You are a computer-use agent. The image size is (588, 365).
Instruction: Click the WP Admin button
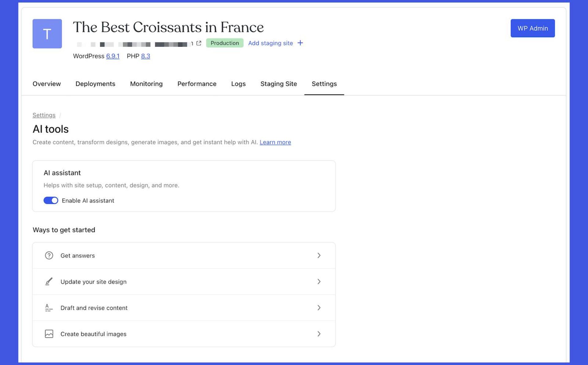(532, 28)
